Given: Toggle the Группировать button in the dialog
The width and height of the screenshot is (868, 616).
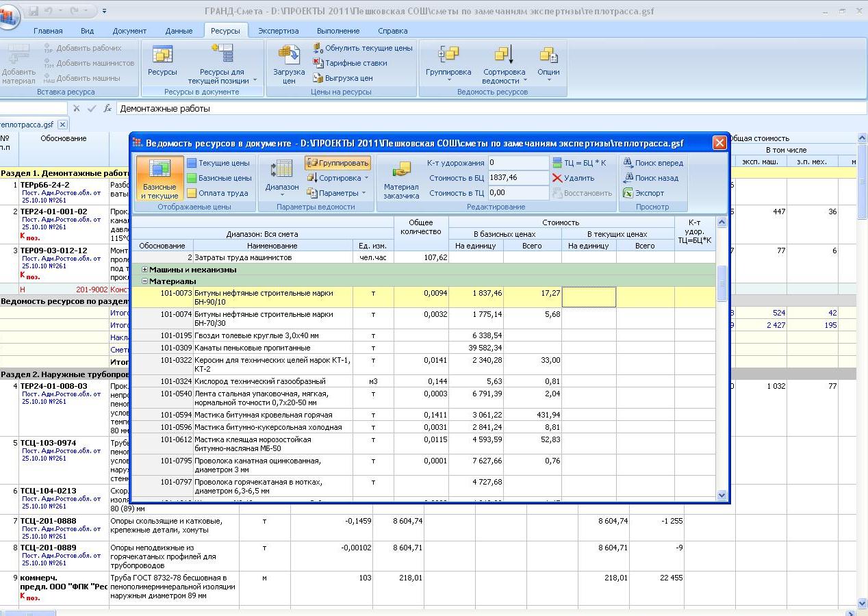Looking at the screenshot, I should click(337, 163).
